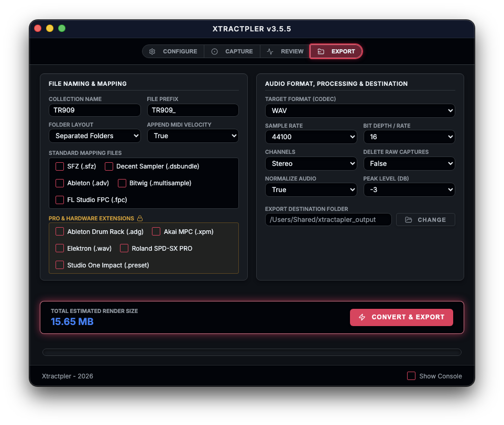The width and height of the screenshot is (504, 425).
Task: Click the record icon next to Capture
Action: point(214,51)
